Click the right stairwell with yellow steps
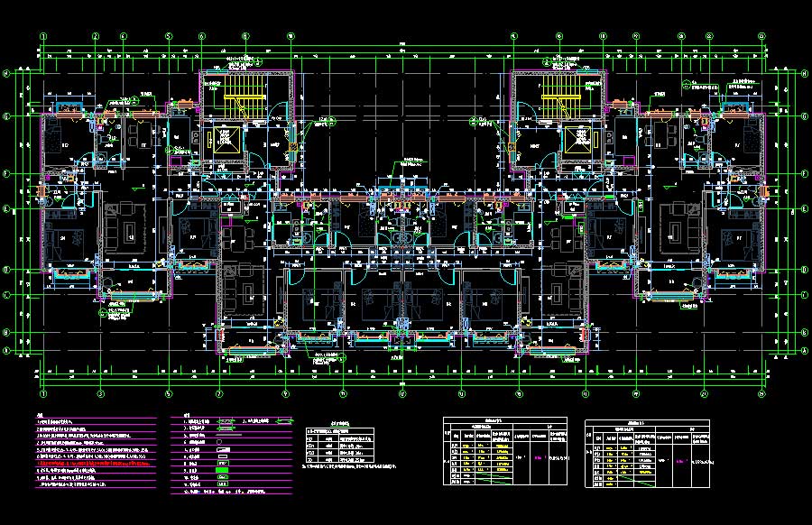 point(558,91)
